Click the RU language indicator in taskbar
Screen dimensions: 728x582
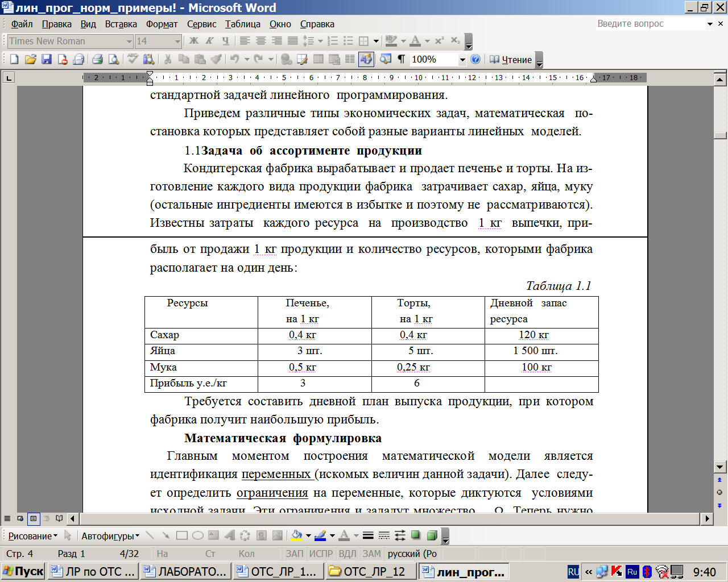pyautogui.click(x=573, y=572)
